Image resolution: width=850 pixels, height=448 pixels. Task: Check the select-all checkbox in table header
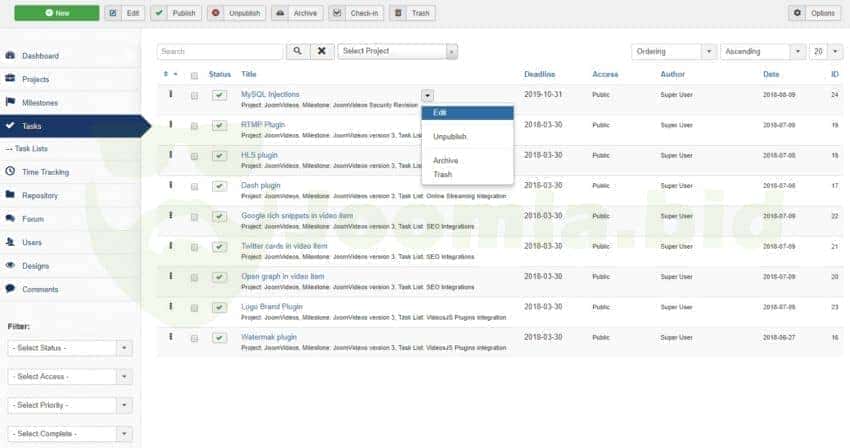click(x=194, y=75)
